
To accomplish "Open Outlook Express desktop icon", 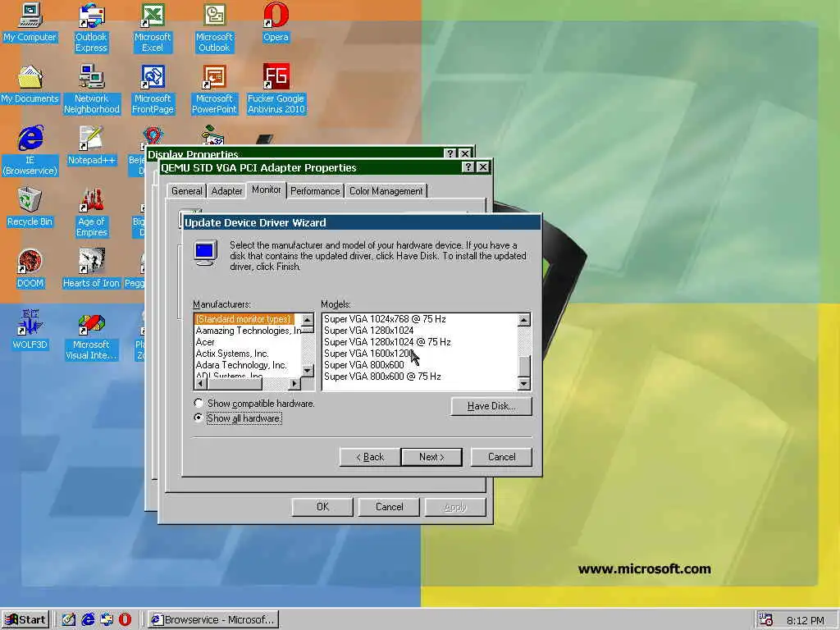I will click(x=91, y=28).
